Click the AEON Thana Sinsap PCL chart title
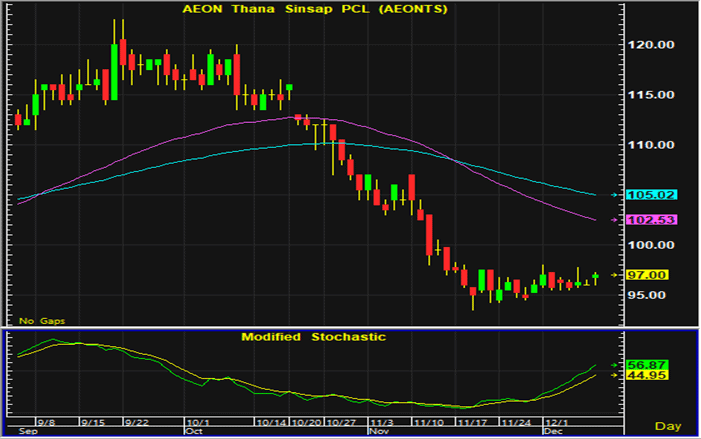The width and height of the screenshot is (701, 439). point(314,8)
